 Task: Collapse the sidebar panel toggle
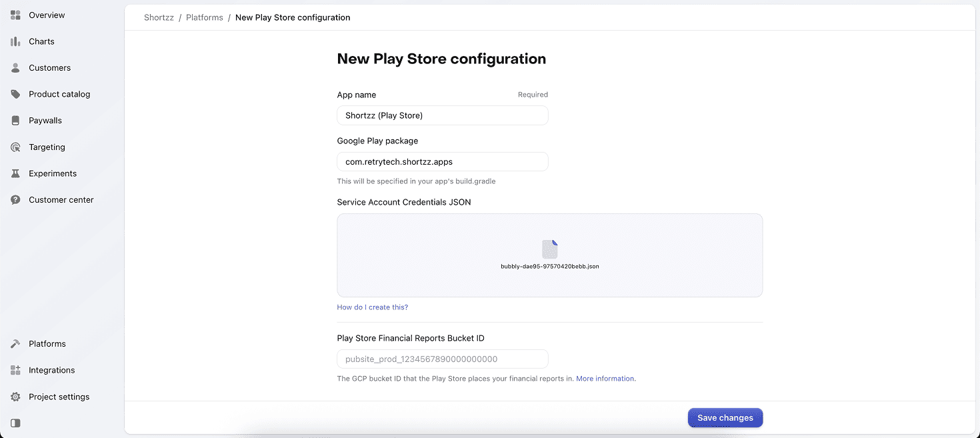(15, 423)
